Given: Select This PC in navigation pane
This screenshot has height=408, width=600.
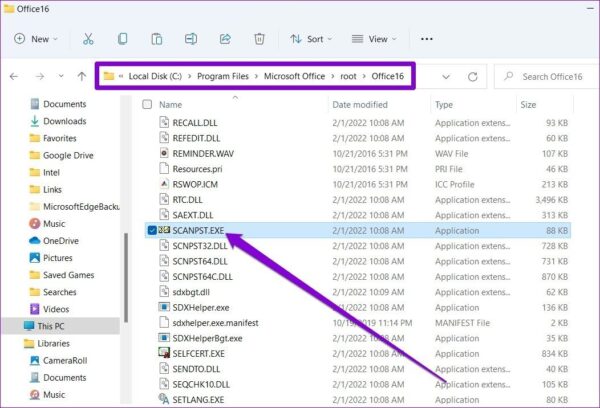Looking at the screenshot, I should click(x=61, y=326).
